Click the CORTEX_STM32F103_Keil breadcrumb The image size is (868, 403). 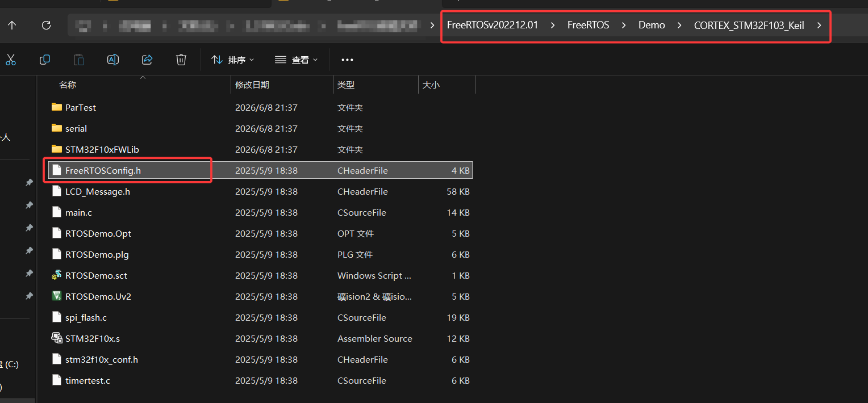coord(749,25)
